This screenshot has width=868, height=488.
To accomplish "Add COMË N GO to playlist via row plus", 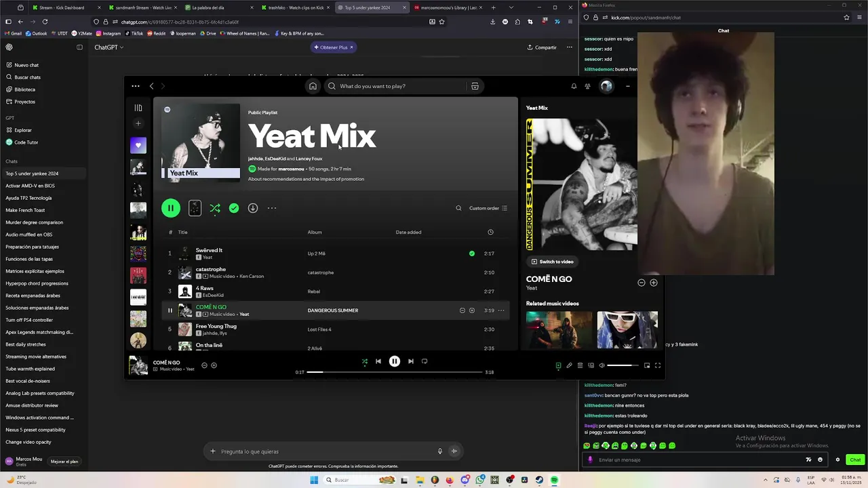I will (472, 310).
